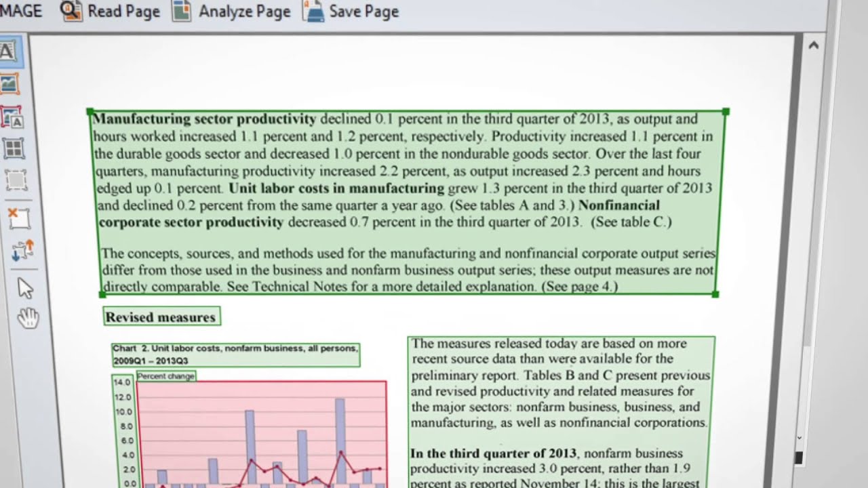This screenshot has height=488, width=868.
Task: Select the Draw Background Picture Area tool
Action: (x=12, y=117)
